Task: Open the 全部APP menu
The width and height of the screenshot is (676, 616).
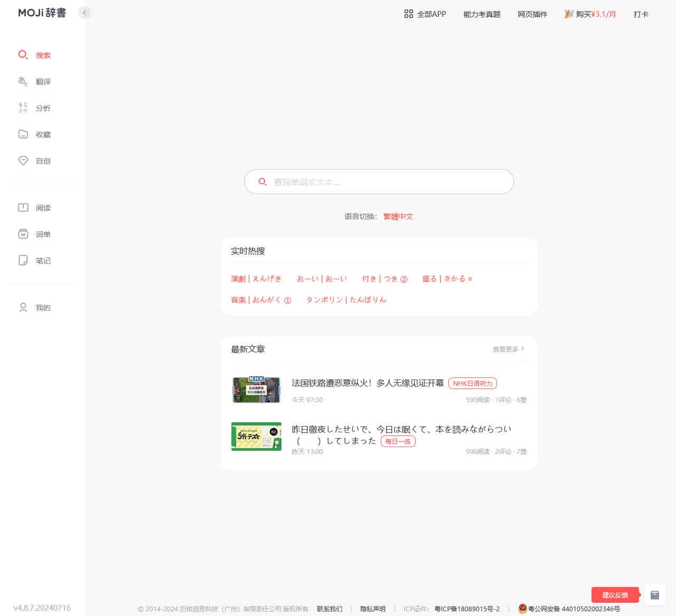Action: [x=424, y=14]
